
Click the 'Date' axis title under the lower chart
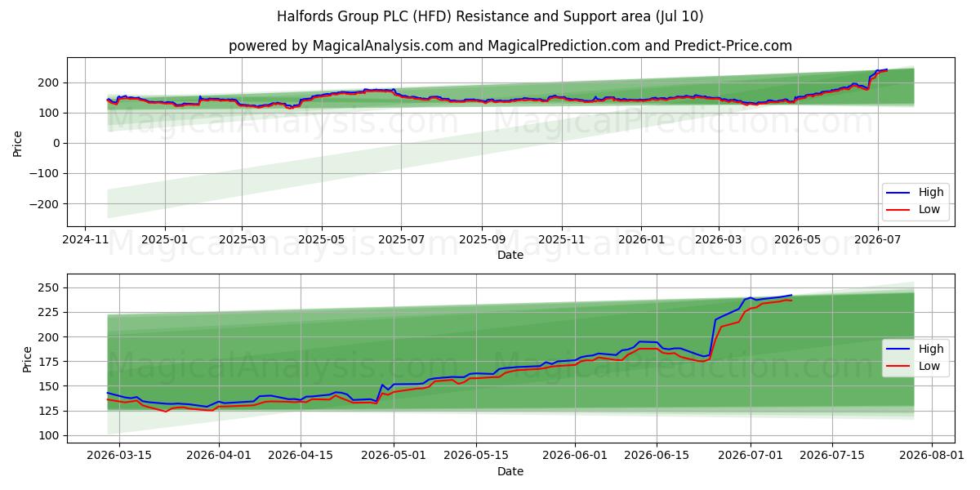pyautogui.click(x=510, y=471)
